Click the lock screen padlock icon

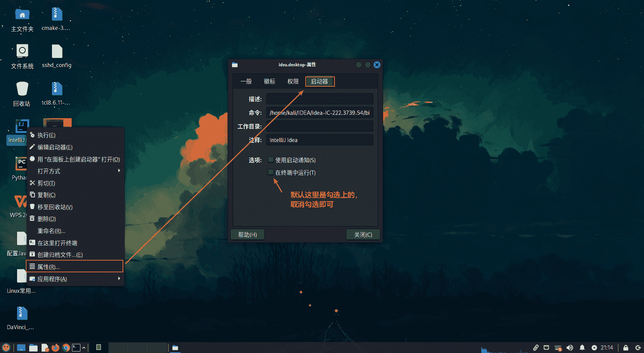626,348
